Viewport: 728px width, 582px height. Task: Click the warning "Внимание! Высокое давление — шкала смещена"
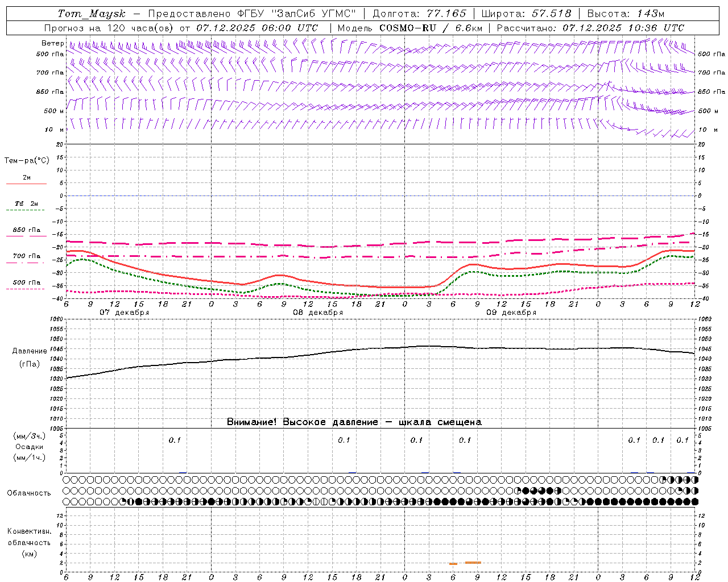tap(354, 422)
